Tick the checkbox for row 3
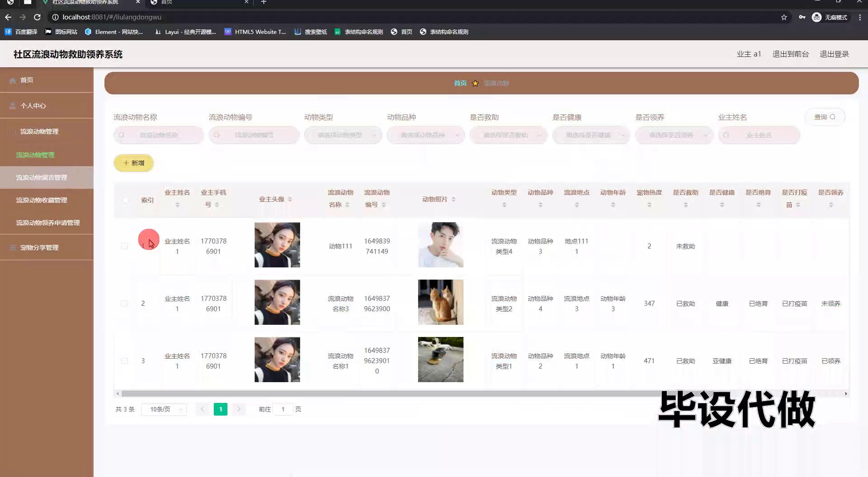 click(x=124, y=361)
